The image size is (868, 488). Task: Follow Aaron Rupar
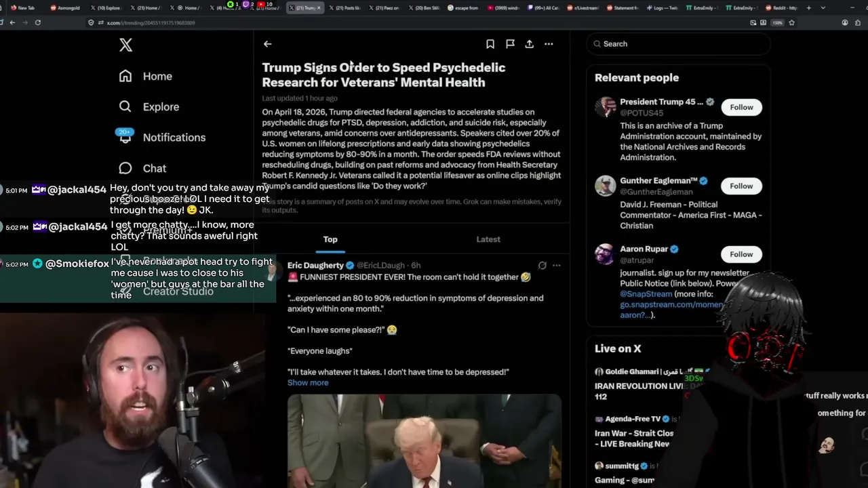pyautogui.click(x=741, y=254)
